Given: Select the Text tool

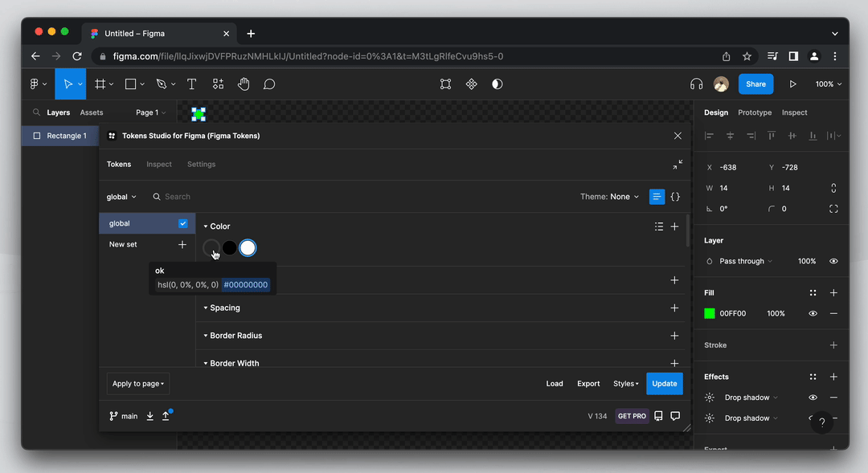Looking at the screenshot, I should click(191, 84).
